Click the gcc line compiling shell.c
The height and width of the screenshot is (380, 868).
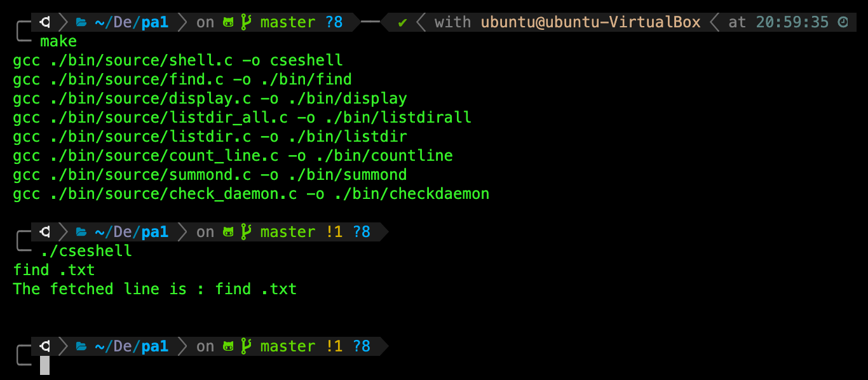(x=178, y=60)
